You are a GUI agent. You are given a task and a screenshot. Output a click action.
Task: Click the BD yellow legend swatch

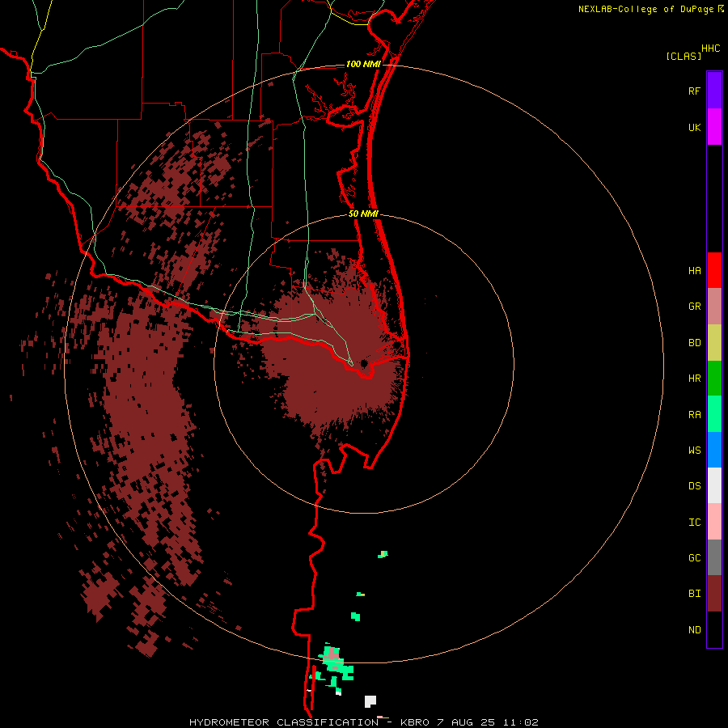(714, 342)
